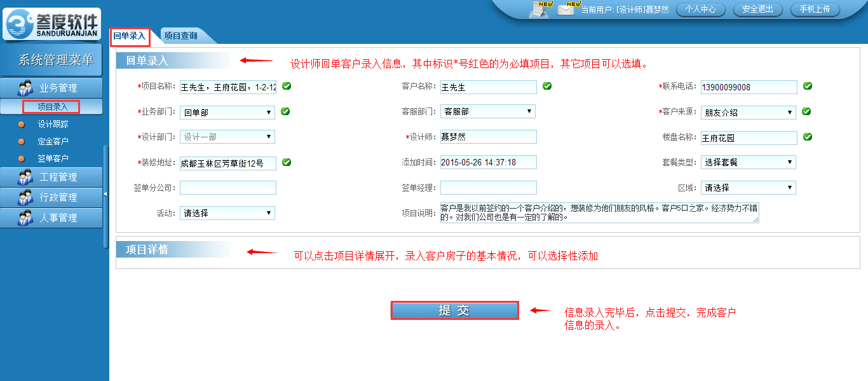Open 签单客户 in the sidebar
This screenshot has height=381, width=868.
tap(53, 158)
